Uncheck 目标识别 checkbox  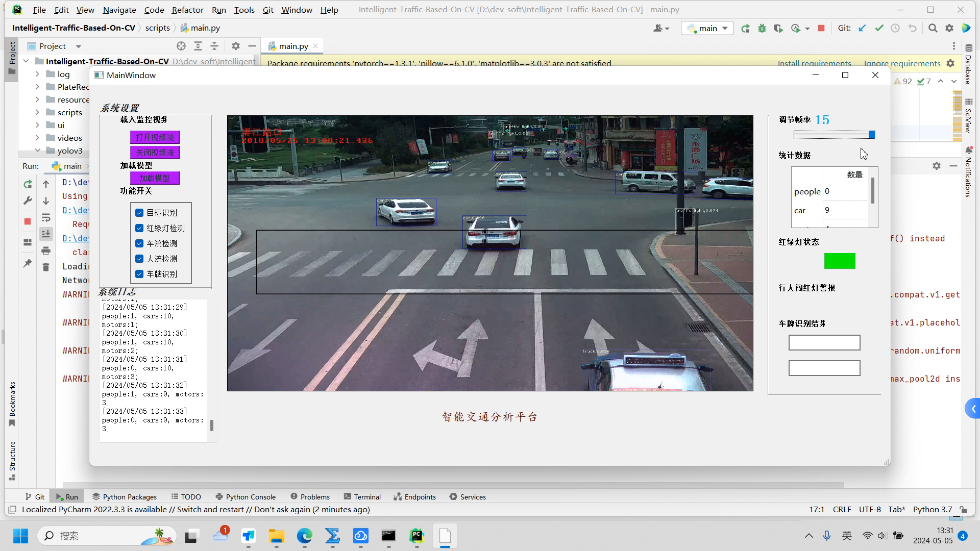[139, 213]
